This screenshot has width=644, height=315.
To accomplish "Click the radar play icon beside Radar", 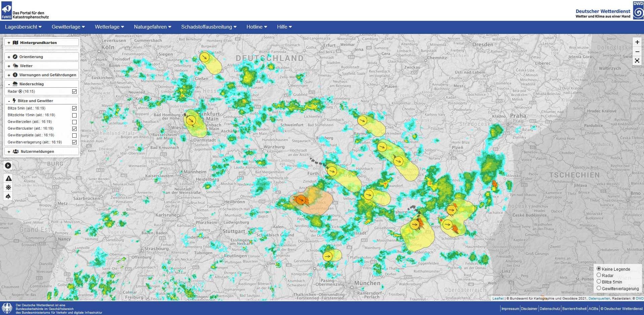I will tap(20, 91).
